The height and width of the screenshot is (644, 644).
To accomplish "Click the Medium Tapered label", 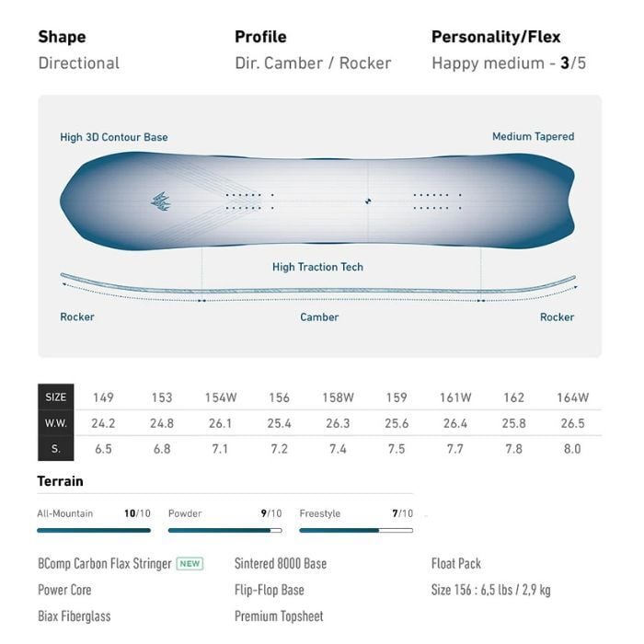I will coord(533,136).
